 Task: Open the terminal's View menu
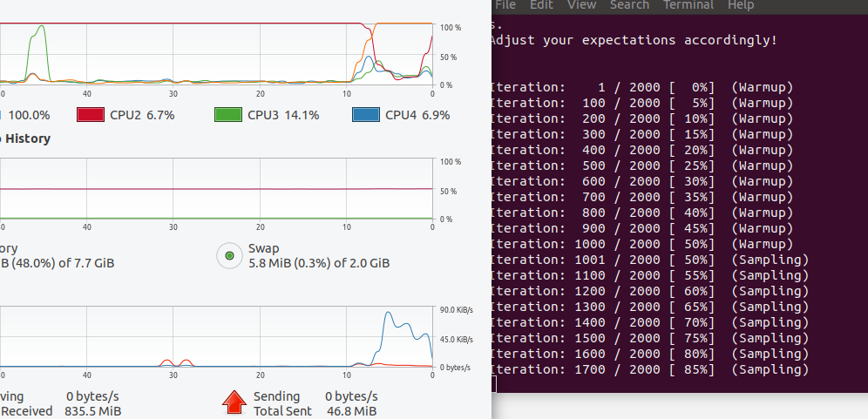581,5
